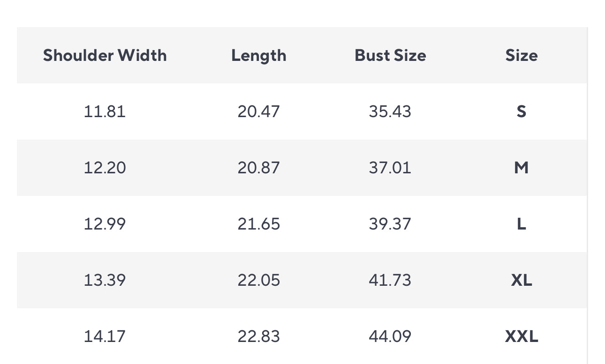Viewport: 605px width, 364px height.
Task: Select the size S cell
Action: [522, 111]
